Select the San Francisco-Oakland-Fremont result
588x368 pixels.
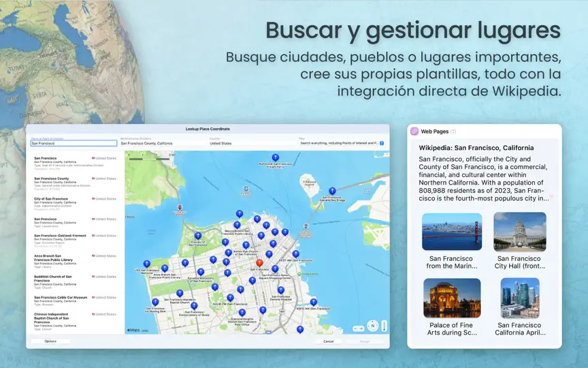(x=75, y=241)
